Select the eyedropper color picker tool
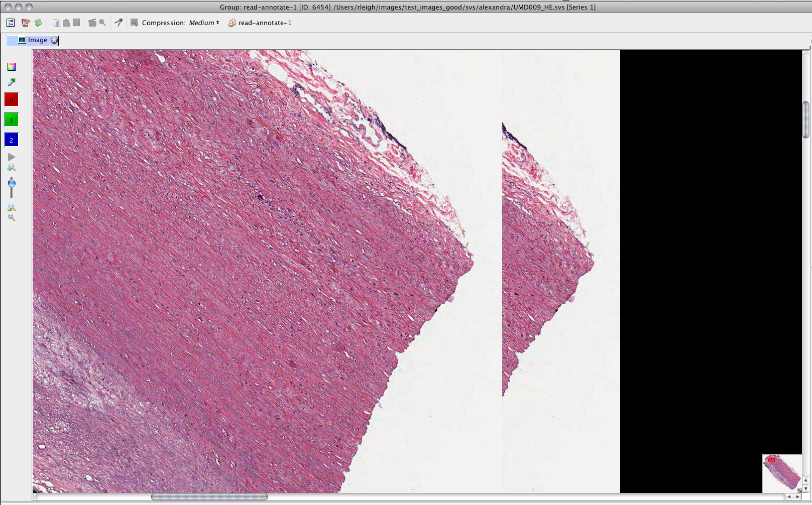This screenshot has height=505, width=812. tap(12, 82)
